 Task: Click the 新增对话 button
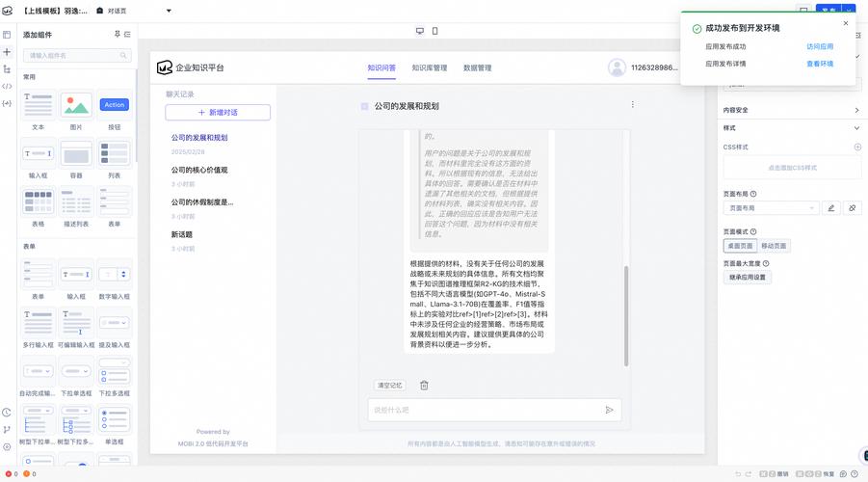point(218,113)
